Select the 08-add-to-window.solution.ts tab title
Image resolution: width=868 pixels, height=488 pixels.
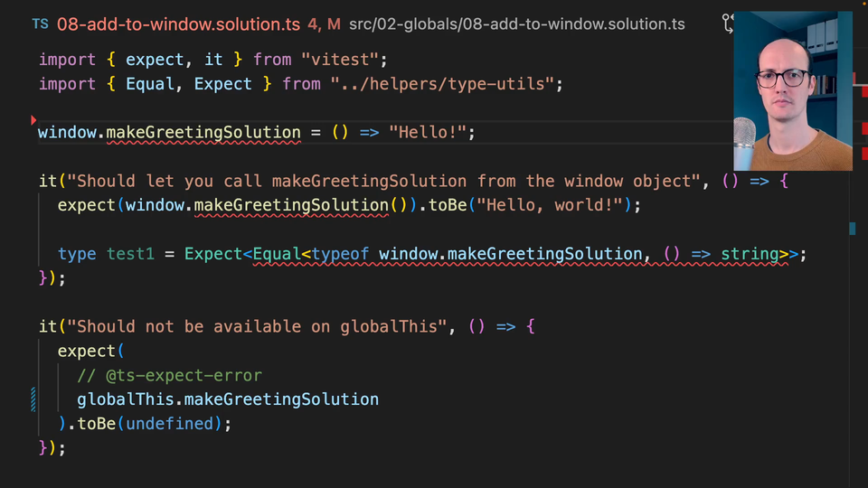click(x=178, y=23)
